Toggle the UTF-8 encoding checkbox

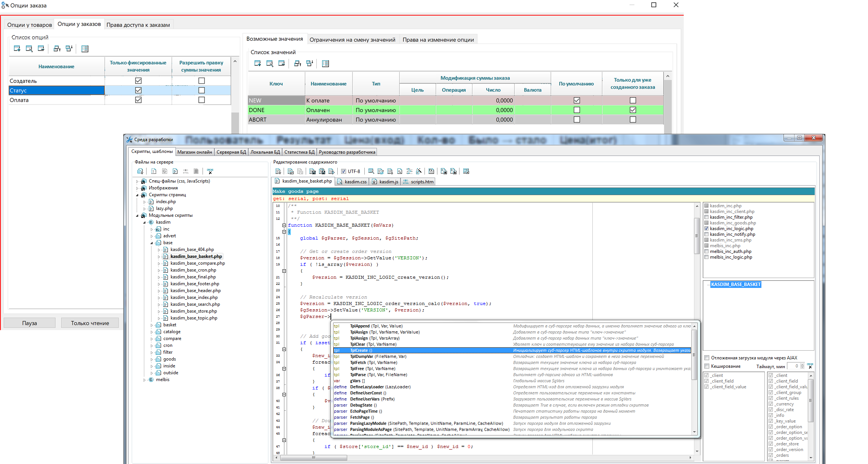(343, 171)
